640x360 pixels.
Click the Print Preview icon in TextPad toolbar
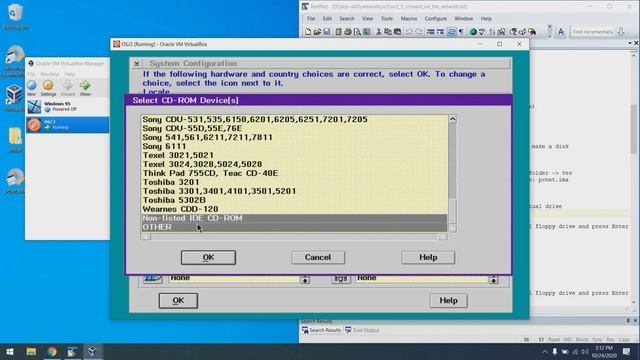click(357, 32)
